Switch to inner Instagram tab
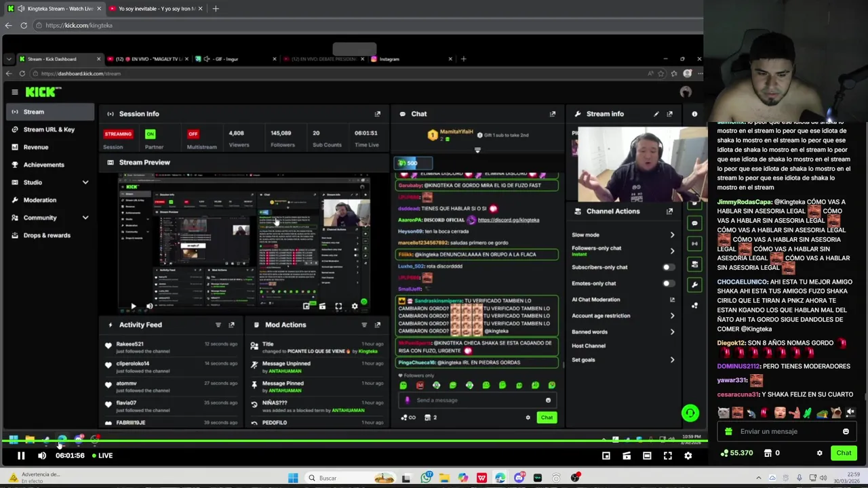 [410, 59]
